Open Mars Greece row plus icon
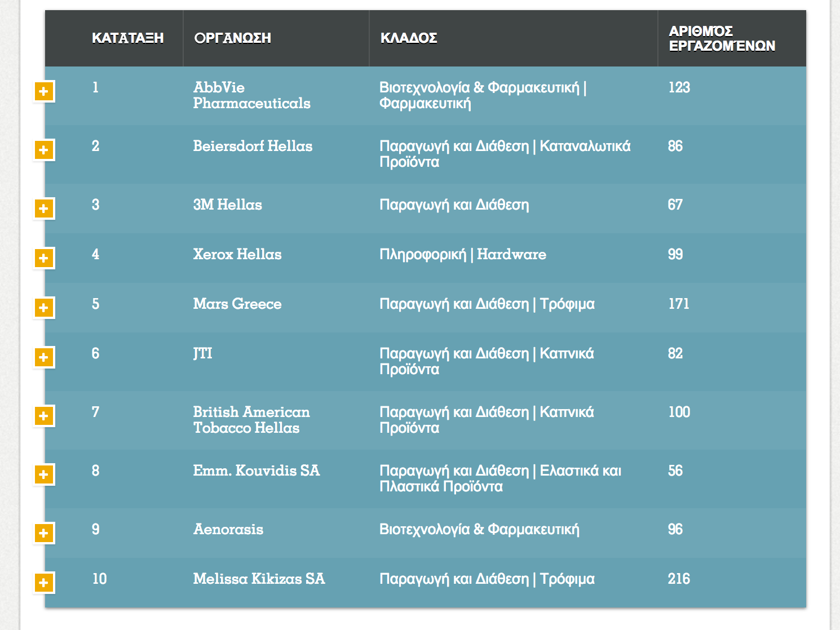 click(44, 308)
